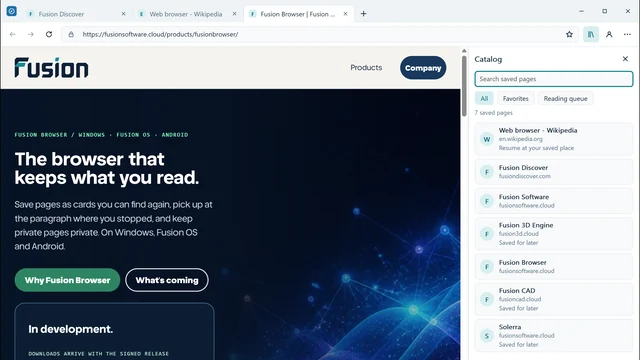This screenshot has width=640, height=360.
Task: Close the Catalog panel
Action: coord(625,59)
